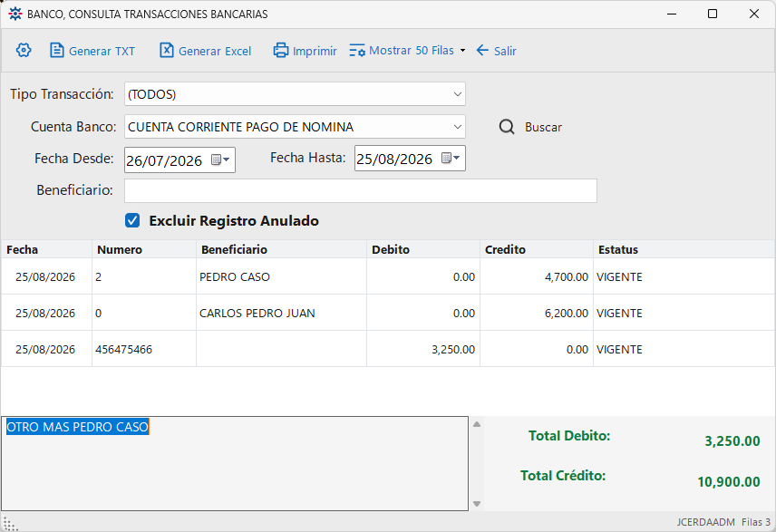Sort by the Debito column header

(x=423, y=249)
